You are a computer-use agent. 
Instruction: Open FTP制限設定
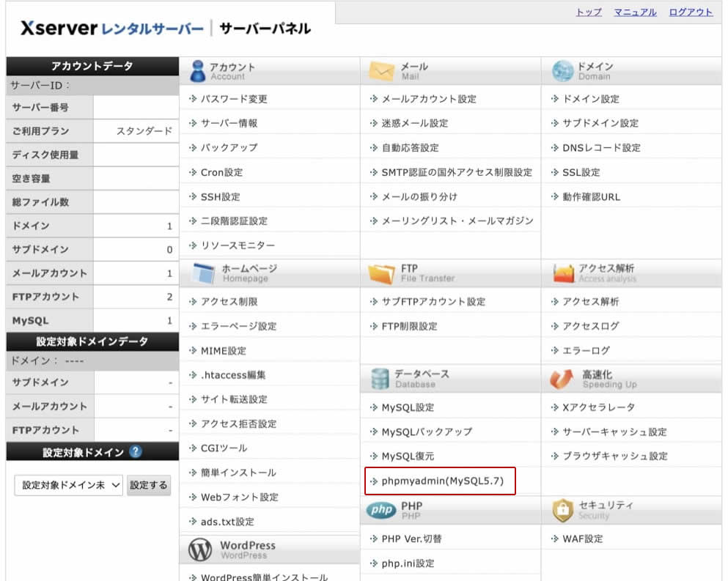pos(409,326)
